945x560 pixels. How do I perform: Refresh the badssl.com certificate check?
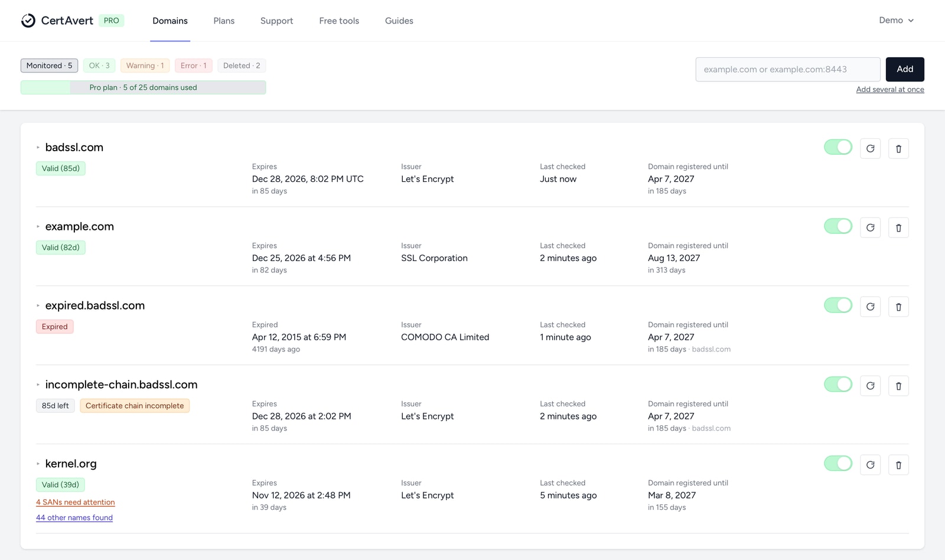(x=870, y=149)
